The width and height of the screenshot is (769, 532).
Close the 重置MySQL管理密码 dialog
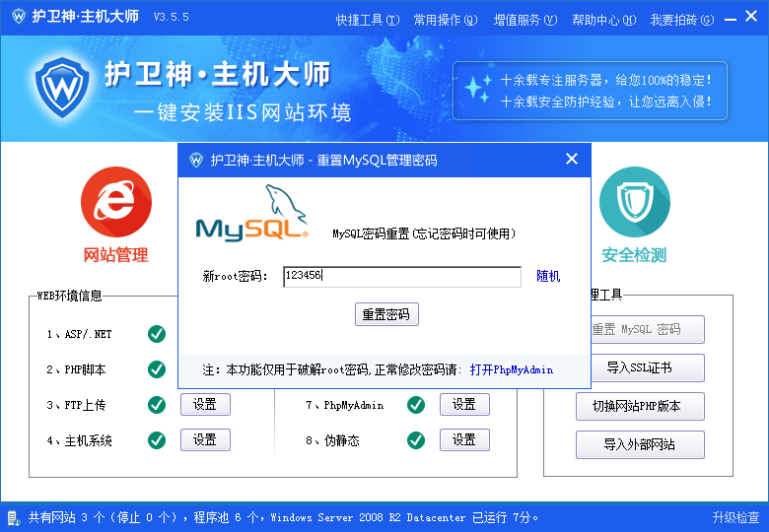point(572,159)
